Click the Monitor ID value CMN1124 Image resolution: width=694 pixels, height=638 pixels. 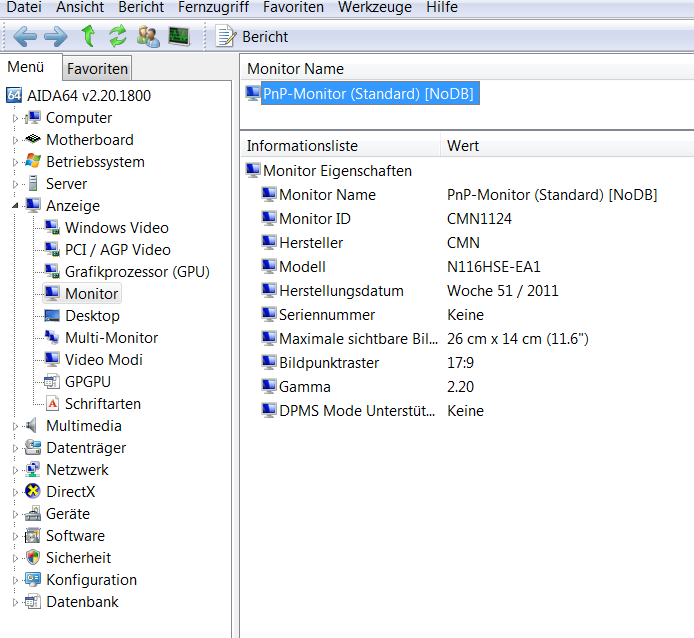point(479,219)
